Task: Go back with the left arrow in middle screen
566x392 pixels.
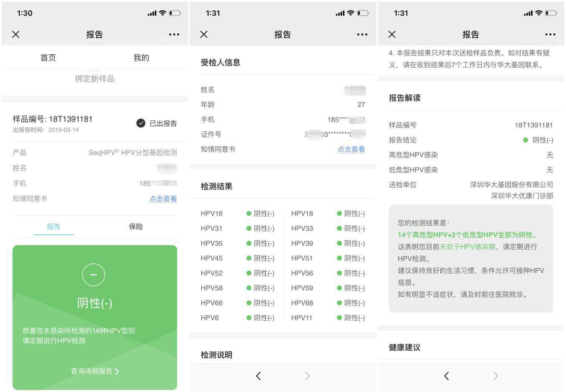Action: click(259, 376)
